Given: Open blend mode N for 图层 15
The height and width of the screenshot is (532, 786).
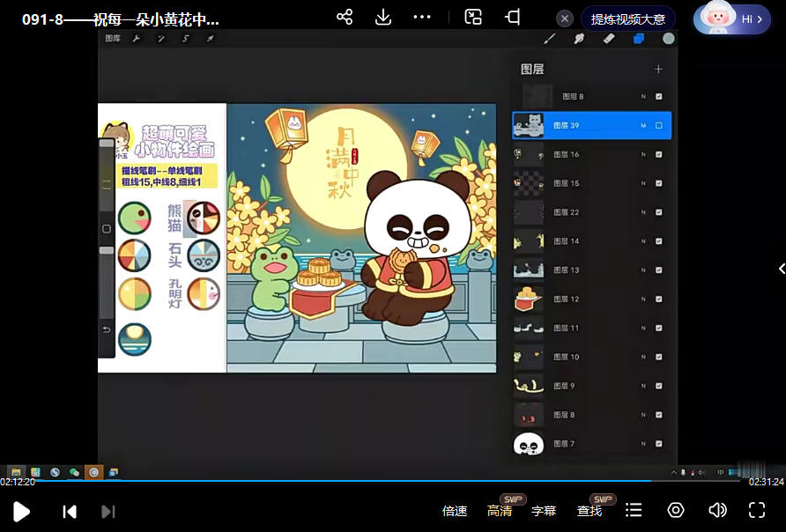Looking at the screenshot, I should click(642, 183).
